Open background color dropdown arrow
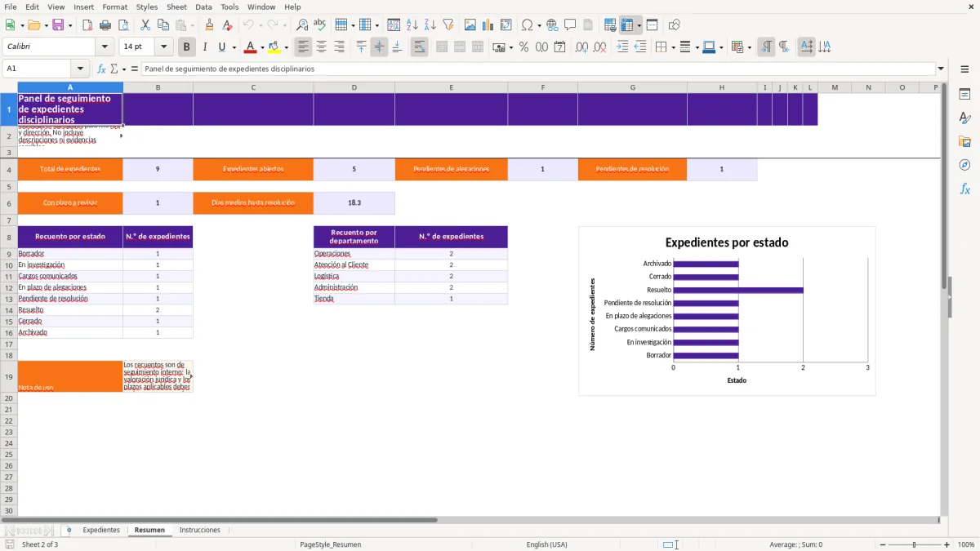 tap(286, 47)
